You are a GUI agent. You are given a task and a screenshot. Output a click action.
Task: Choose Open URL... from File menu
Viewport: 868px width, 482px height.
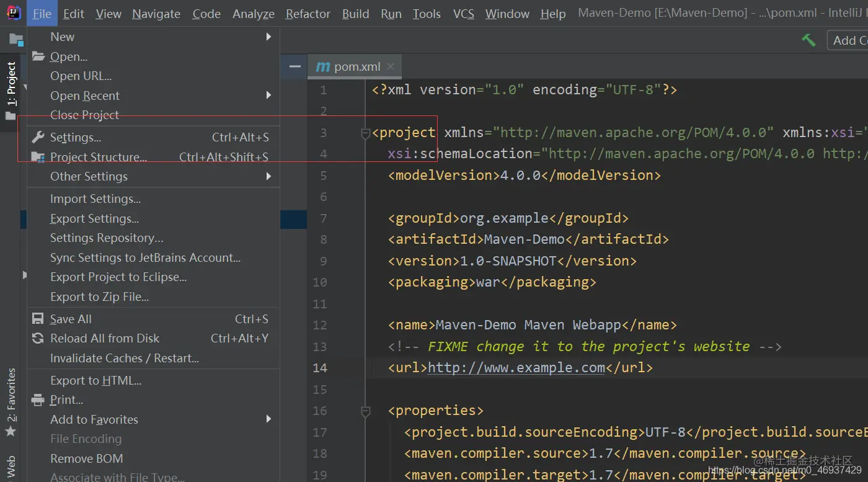pos(153,76)
